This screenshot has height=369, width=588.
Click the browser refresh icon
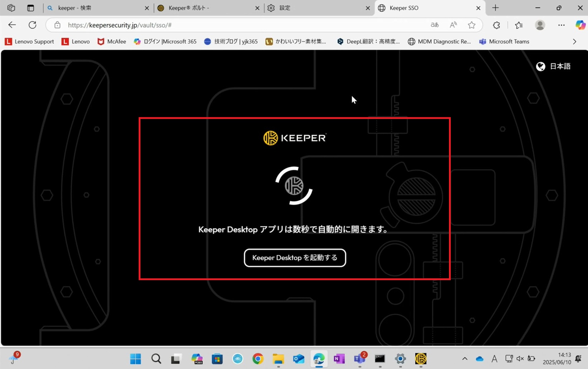(32, 25)
